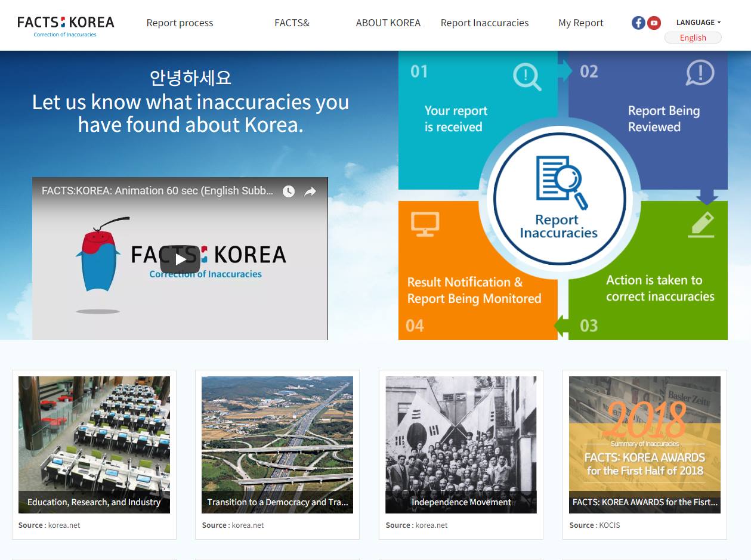Open Independence Movement photo card
The image size is (751, 560).
pyautogui.click(x=461, y=445)
